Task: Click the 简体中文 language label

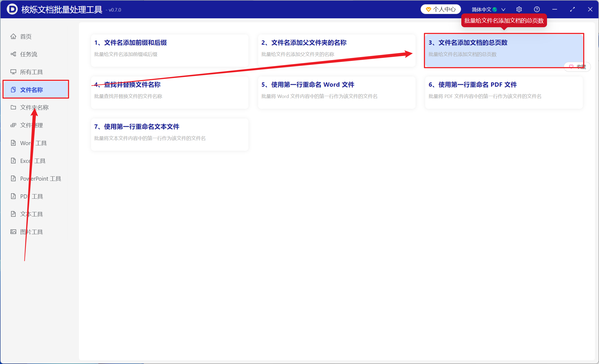Action: coord(482,9)
